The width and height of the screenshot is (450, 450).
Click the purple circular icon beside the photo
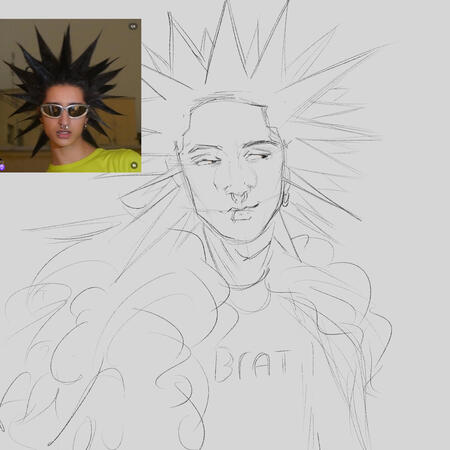click(x=2, y=167)
